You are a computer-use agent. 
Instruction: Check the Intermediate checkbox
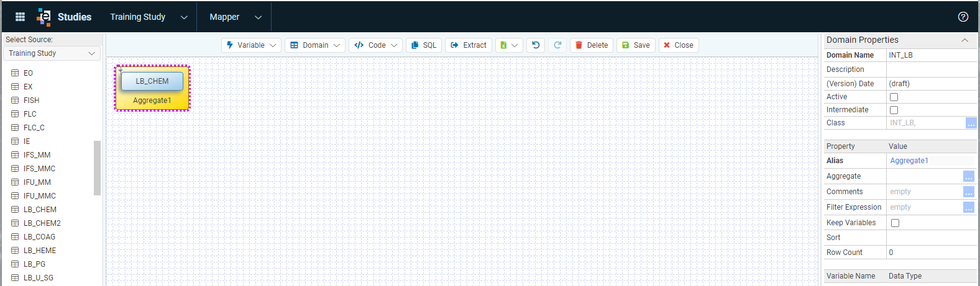pyautogui.click(x=894, y=110)
